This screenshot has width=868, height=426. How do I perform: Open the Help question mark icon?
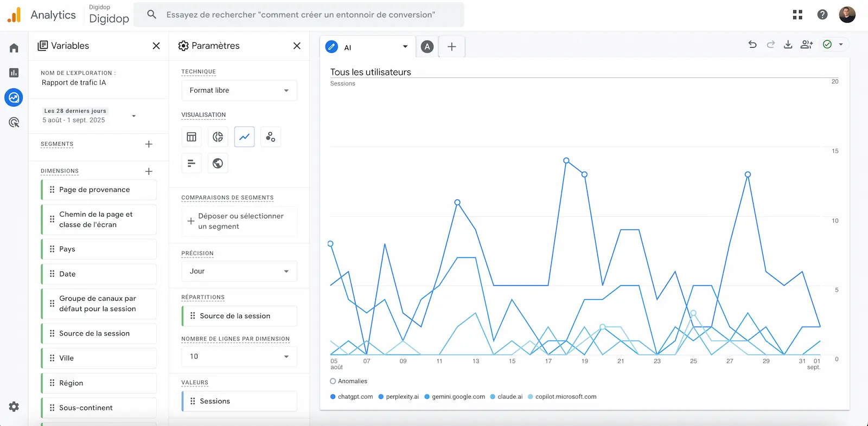pyautogui.click(x=822, y=15)
